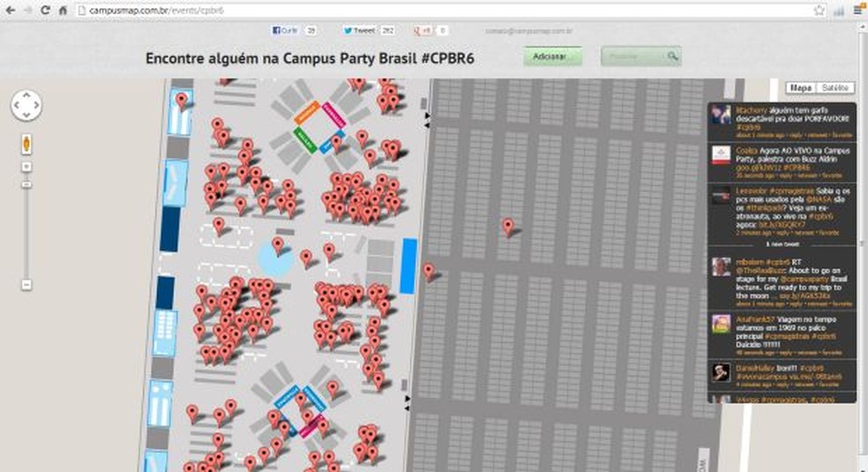Pan map up with the top arrow

coord(26,94)
